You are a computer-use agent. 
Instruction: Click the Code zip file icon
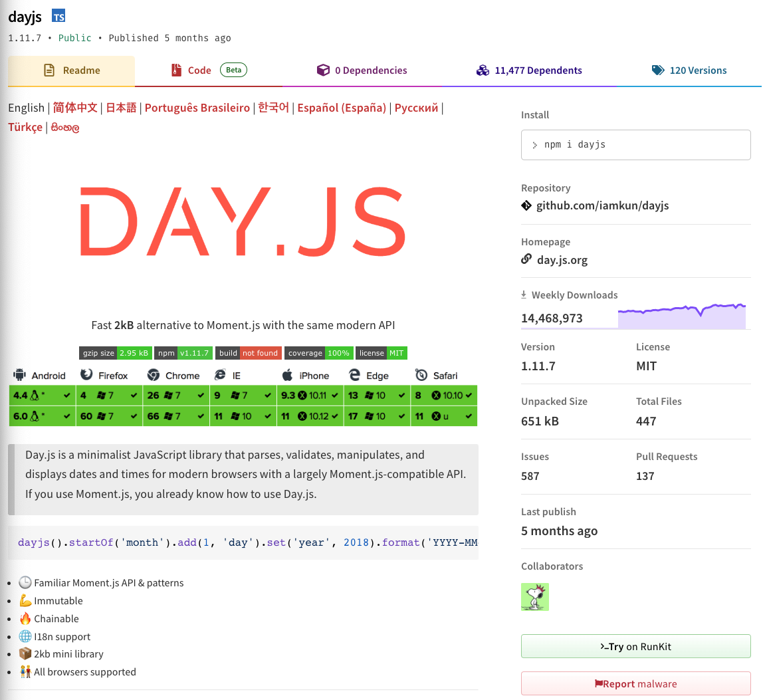pos(176,70)
